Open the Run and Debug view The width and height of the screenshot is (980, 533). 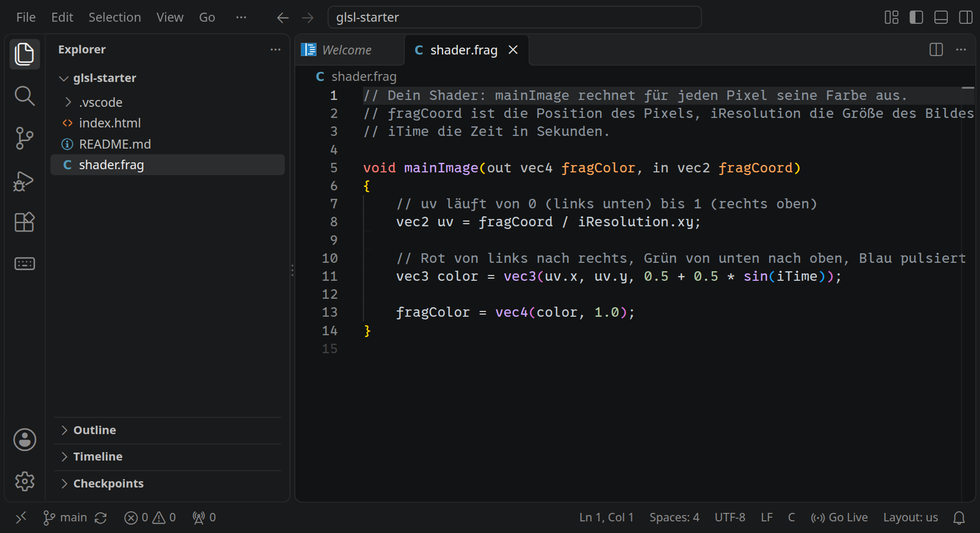coord(24,180)
